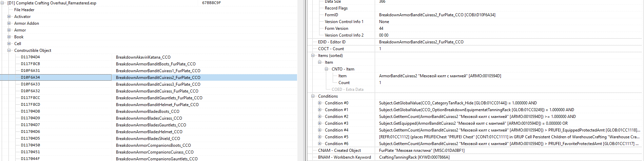The width and height of the screenshot is (644, 161).
Task: Select record BreakdownAkaviriKatana_CCO
Action: (x=143, y=57)
